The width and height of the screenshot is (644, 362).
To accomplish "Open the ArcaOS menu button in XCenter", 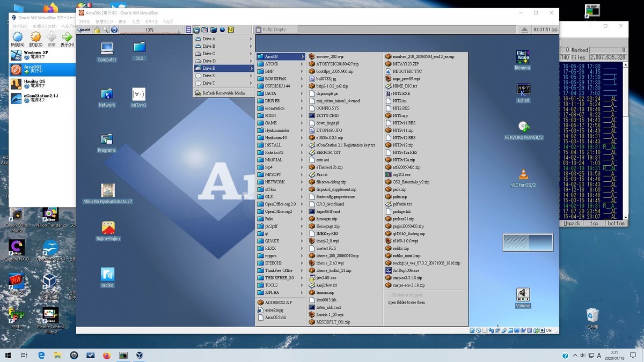I will 85,29.
